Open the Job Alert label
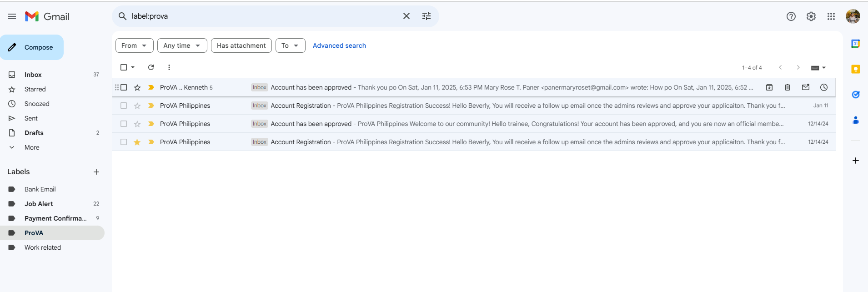The image size is (868, 292). pyautogui.click(x=39, y=204)
